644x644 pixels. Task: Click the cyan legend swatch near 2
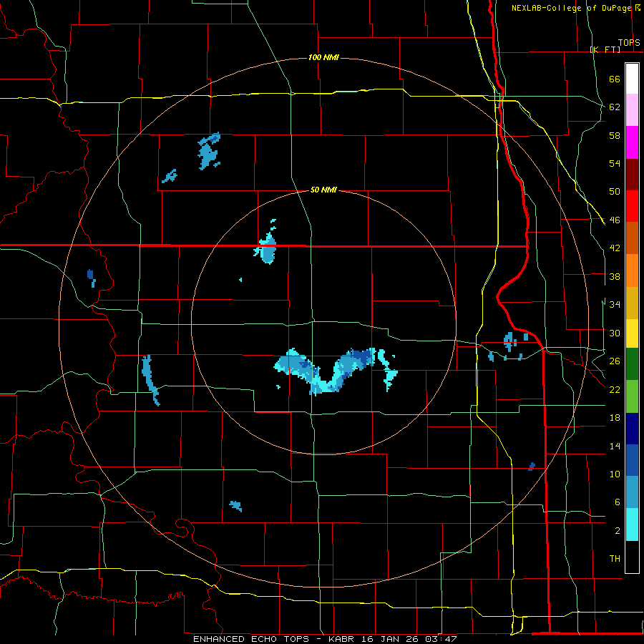[x=632, y=525]
